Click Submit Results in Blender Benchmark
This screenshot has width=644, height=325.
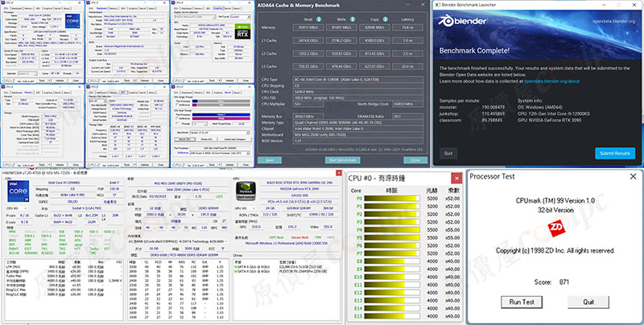click(x=615, y=153)
